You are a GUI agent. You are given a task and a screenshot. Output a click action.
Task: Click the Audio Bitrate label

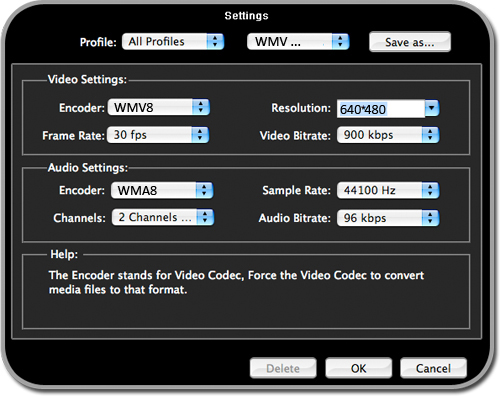pos(295,218)
